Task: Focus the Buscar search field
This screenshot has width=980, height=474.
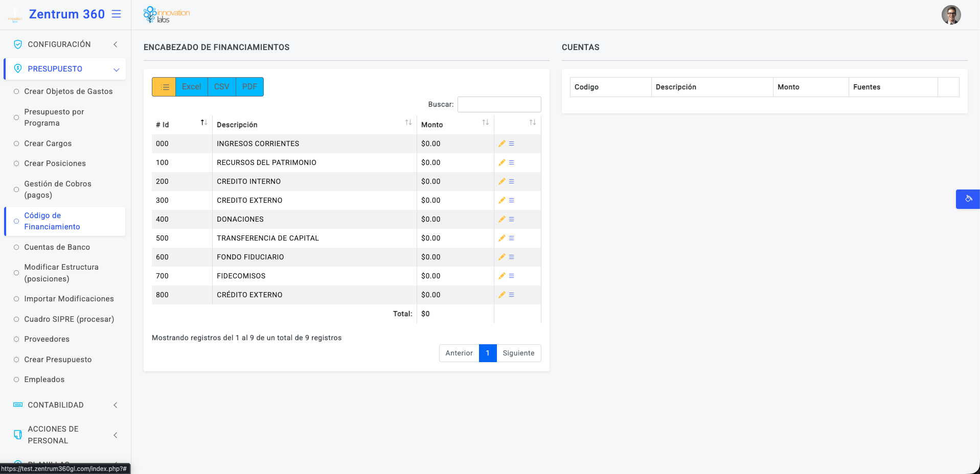Action: pyautogui.click(x=499, y=104)
